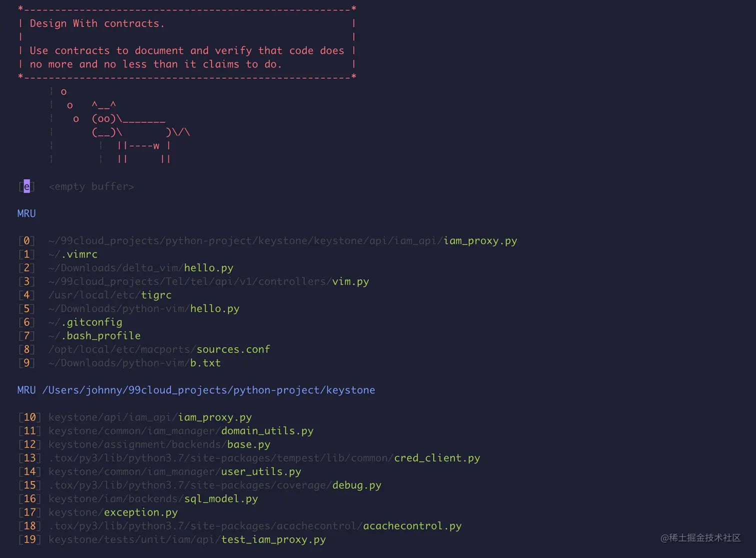Open keystone/exception.py entry
756x558 pixels.
click(98, 512)
